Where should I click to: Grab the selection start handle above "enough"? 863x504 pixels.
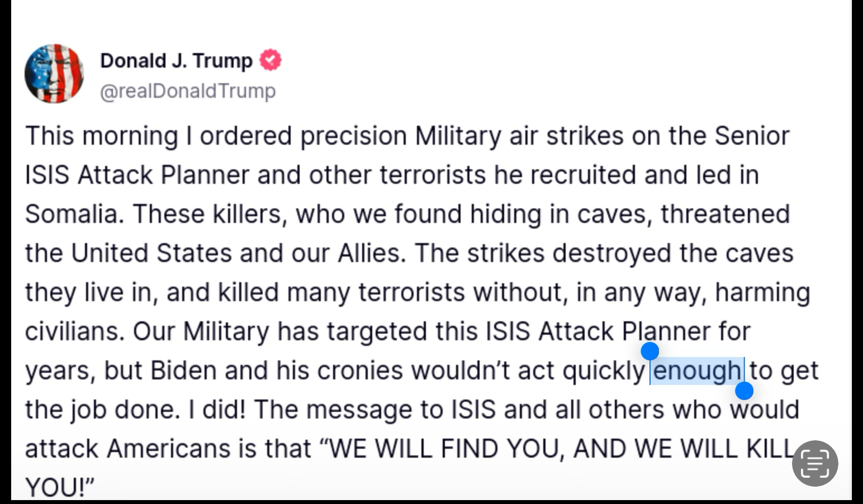pyautogui.click(x=649, y=351)
